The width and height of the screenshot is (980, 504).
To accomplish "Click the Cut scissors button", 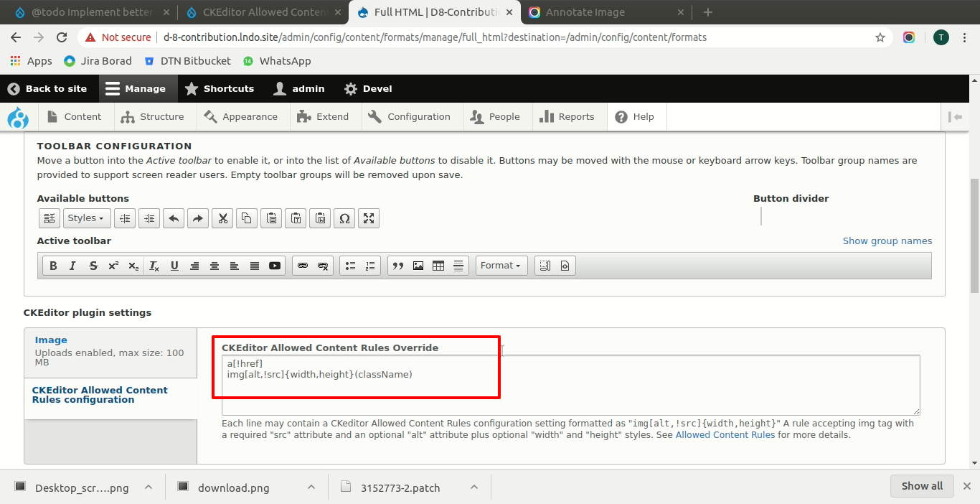I will tap(222, 218).
